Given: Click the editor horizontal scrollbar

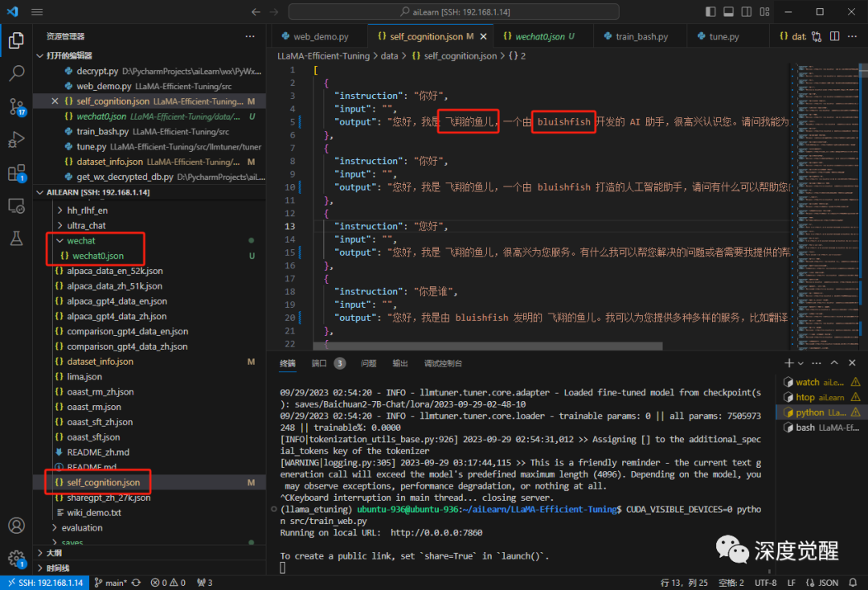Looking at the screenshot, I should pos(488,346).
